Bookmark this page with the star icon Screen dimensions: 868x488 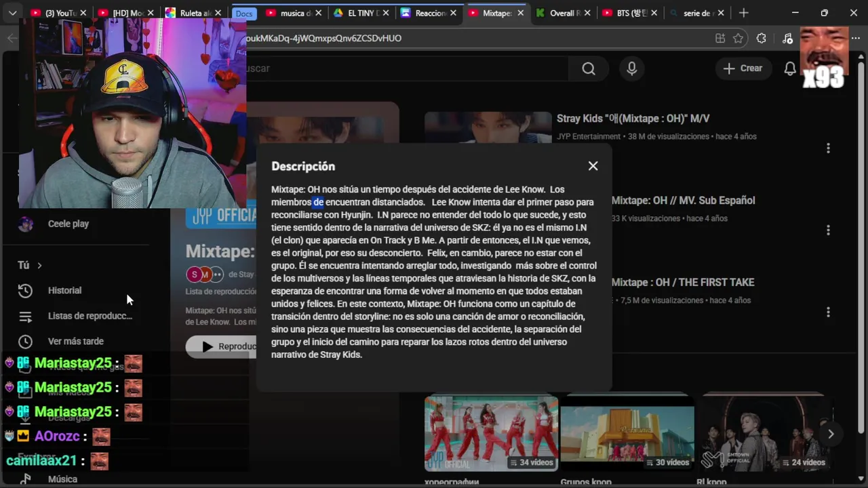coord(738,39)
